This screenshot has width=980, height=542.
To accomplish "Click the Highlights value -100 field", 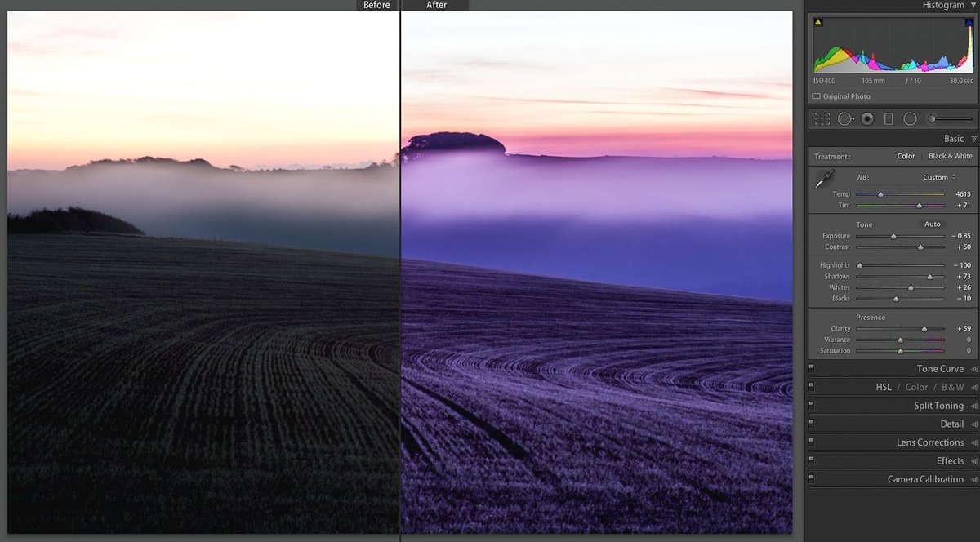I will coord(962,265).
